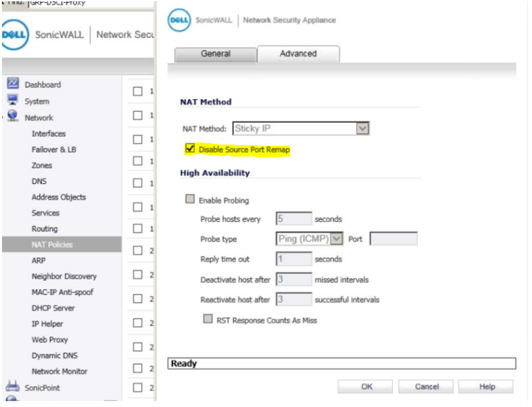Image resolution: width=532 pixels, height=407 pixels.
Task: Switch to the General tab
Action: tap(215, 54)
